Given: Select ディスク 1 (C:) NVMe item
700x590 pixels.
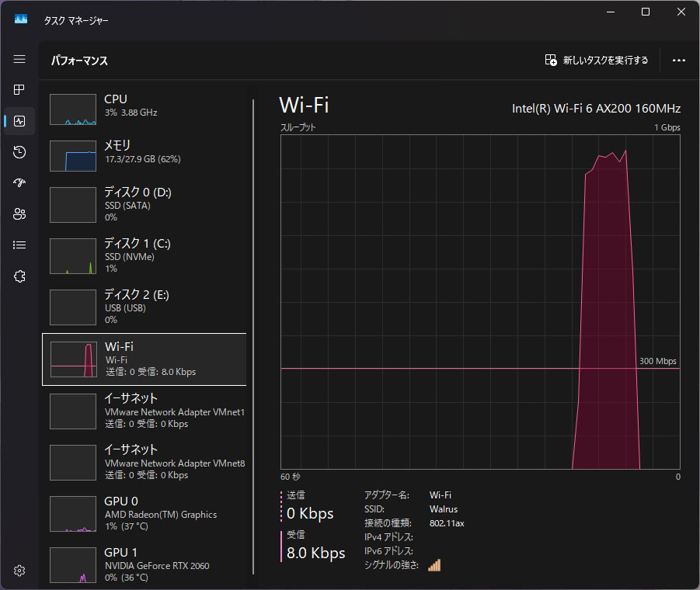Looking at the screenshot, I should [x=145, y=256].
